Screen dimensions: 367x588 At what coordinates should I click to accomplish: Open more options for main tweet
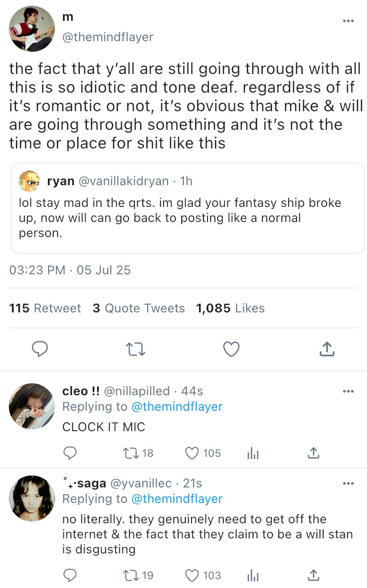(348, 21)
